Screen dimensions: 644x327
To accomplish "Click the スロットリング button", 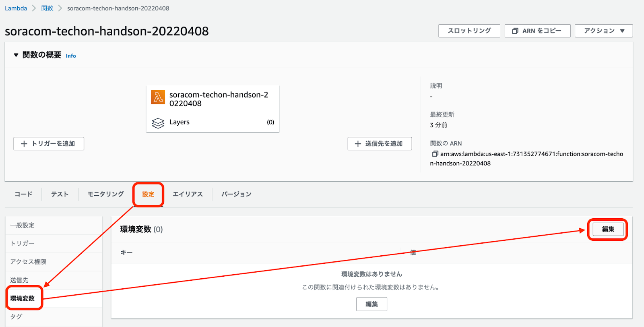I will [x=469, y=31].
